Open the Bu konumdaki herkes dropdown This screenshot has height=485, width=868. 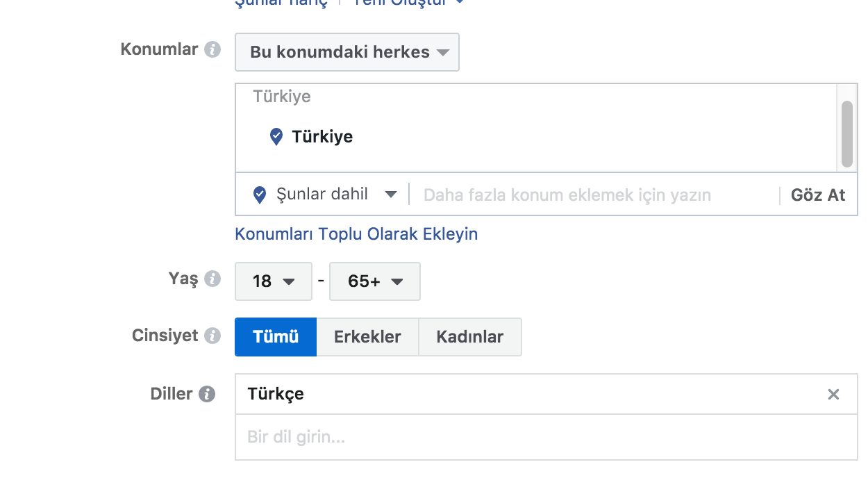click(347, 52)
